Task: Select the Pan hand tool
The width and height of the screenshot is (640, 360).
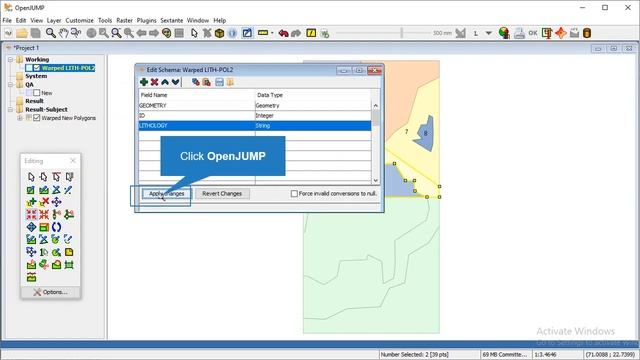Action: [x=63, y=33]
